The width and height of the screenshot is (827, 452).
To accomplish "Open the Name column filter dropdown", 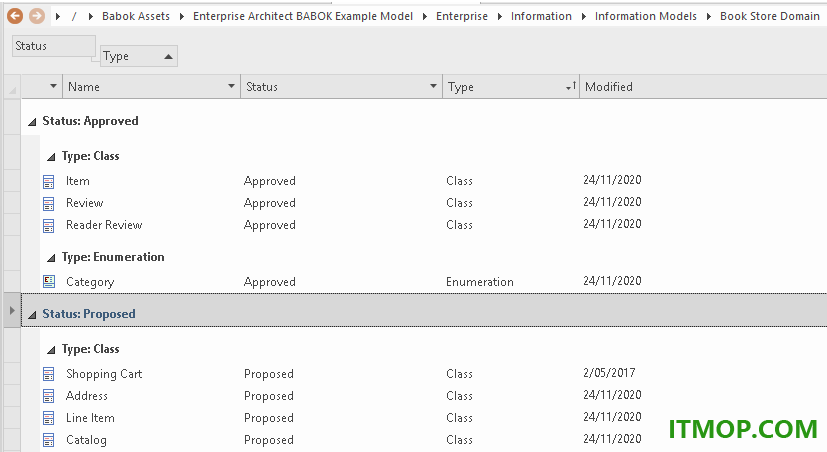I will [x=231, y=86].
